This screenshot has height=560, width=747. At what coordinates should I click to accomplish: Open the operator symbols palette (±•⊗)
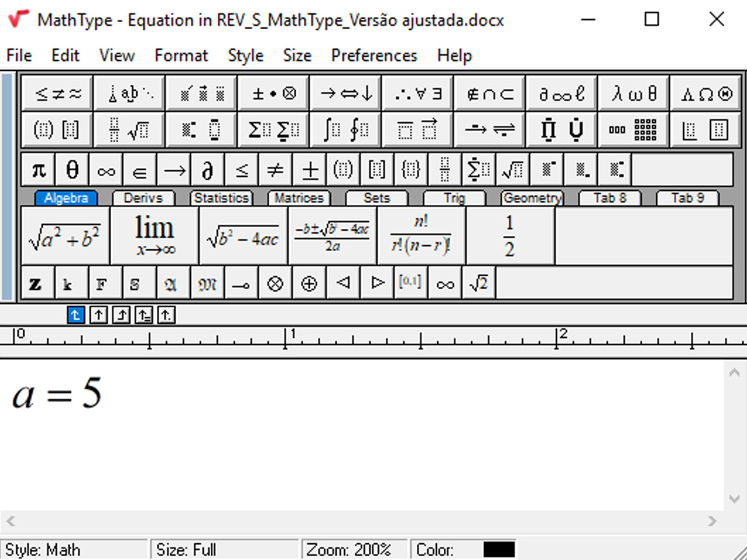[x=273, y=93]
